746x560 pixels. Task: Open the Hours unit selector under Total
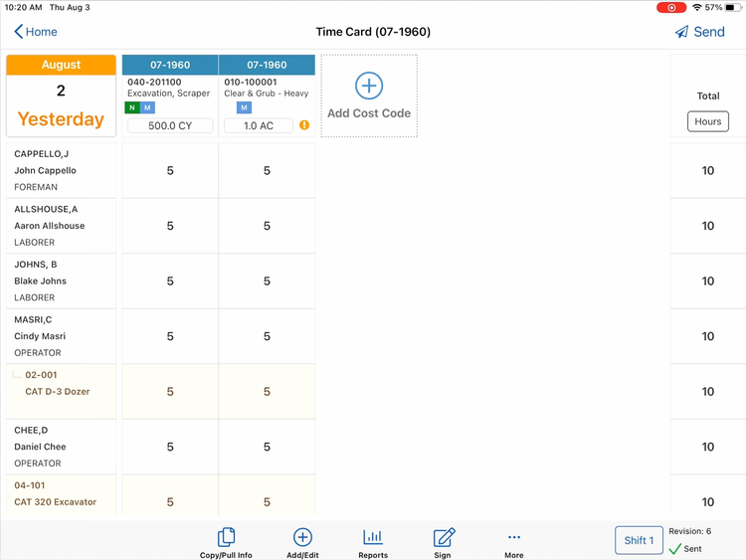tap(708, 121)
